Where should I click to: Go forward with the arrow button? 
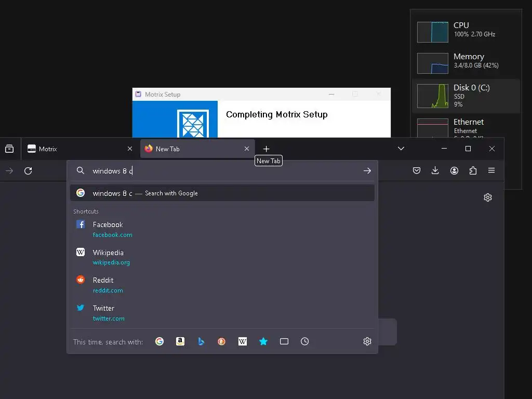(x=9, y=170)
